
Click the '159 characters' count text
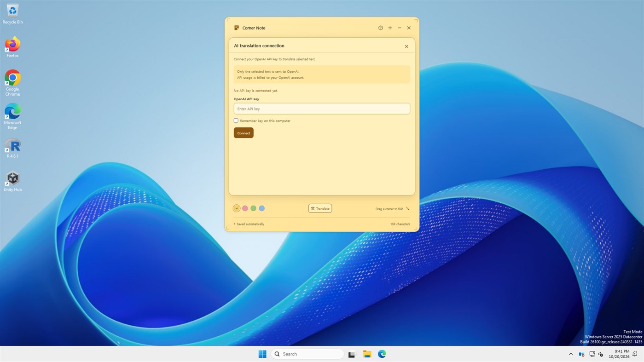(400, 224)
